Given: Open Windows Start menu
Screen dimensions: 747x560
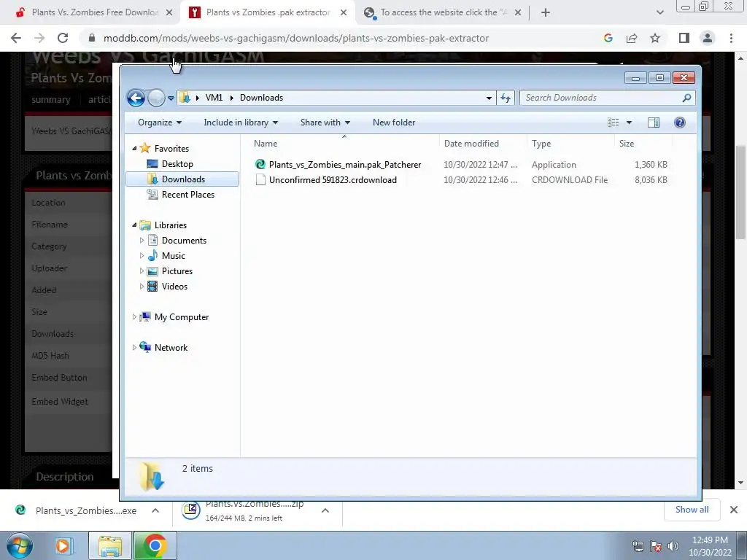Looking at the screenshot, I should 20,545.
